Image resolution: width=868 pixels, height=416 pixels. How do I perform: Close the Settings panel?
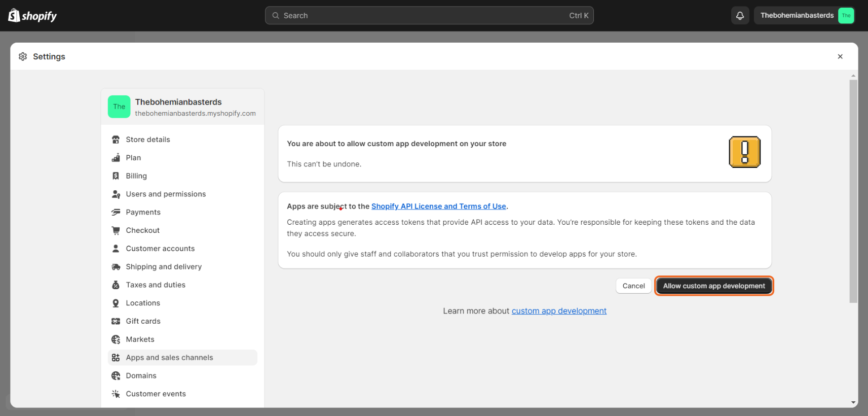(840, 56)
